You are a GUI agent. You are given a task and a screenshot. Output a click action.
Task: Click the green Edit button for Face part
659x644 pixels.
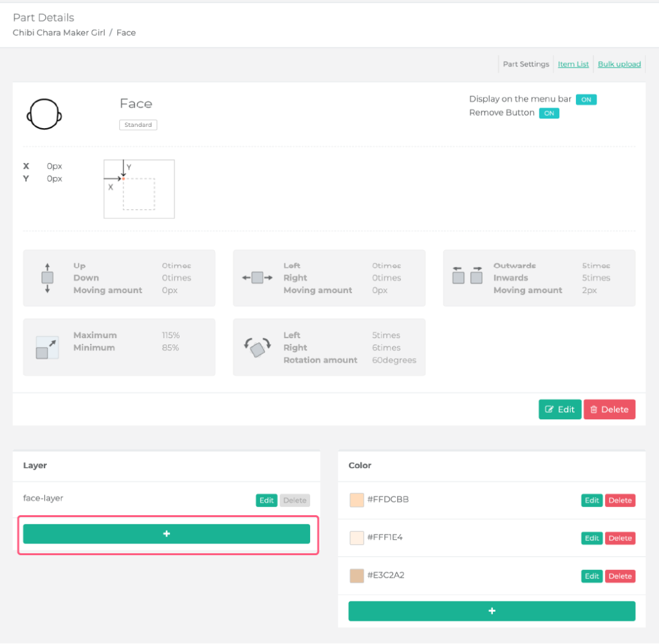pyautogui.click(x=560, y=410)
